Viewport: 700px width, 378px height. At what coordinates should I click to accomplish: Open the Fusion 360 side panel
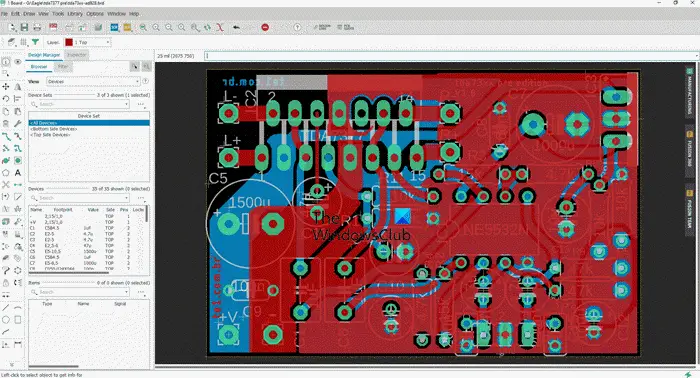tap(690, 150)
